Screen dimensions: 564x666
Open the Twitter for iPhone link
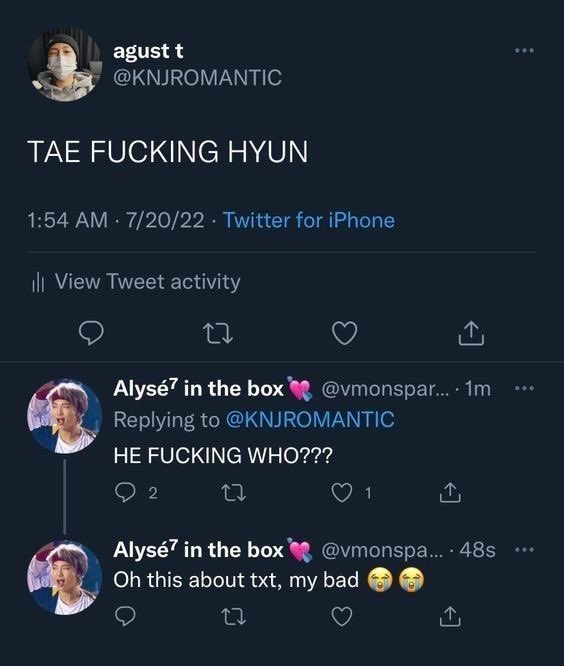click(x=309, y=220)
